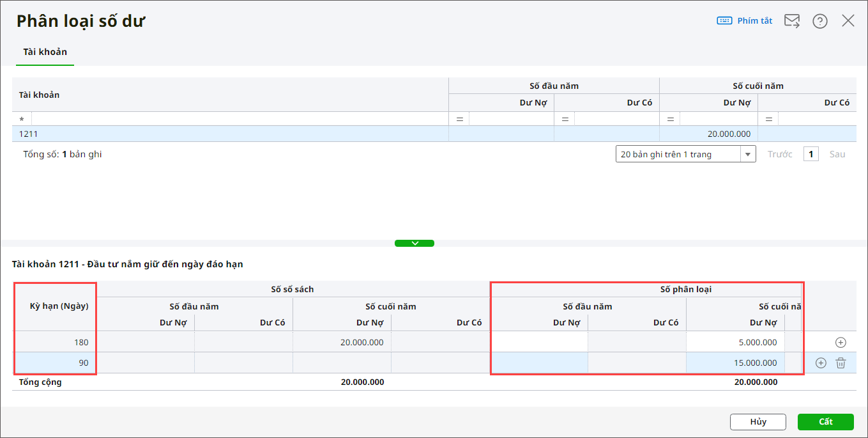Edit the 5.000.000 classification cell
This screenshot has height=438, width=868.
click(735, 342)
